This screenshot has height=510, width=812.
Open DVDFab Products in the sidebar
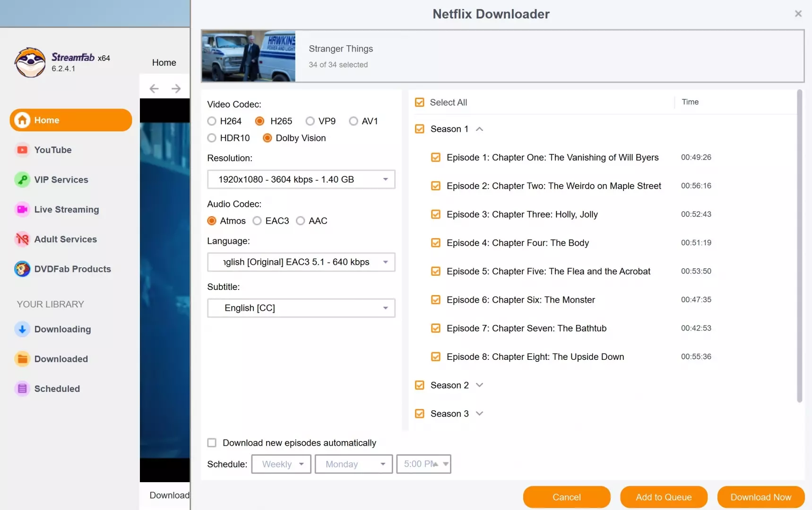(x=72, y=269)
